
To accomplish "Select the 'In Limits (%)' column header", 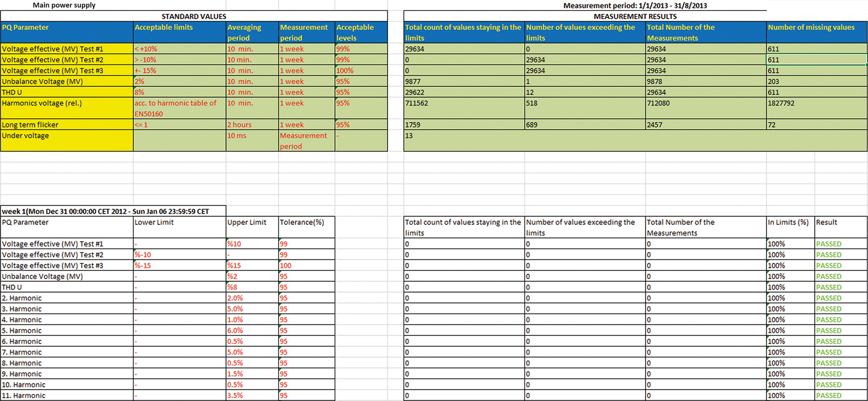I will [x=790, y=228].
